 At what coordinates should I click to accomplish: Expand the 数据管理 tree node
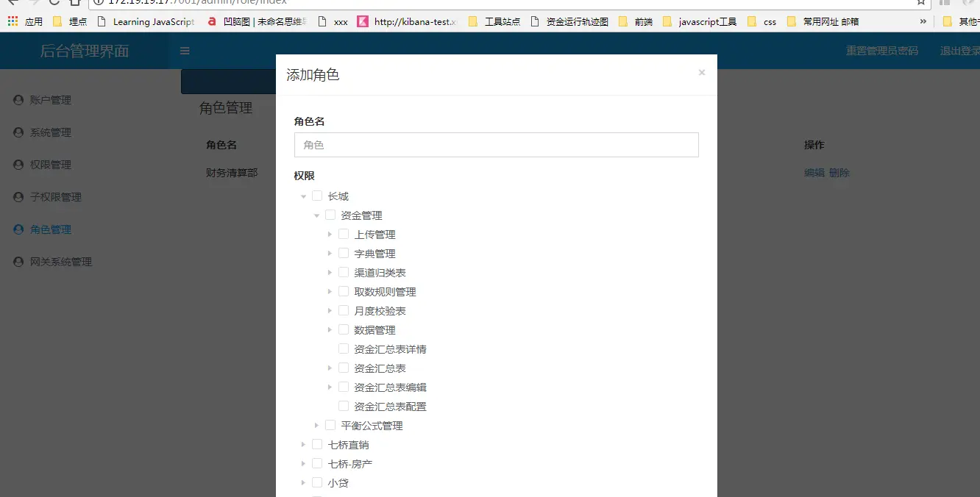pyautogui.click(x=330, y=330)
